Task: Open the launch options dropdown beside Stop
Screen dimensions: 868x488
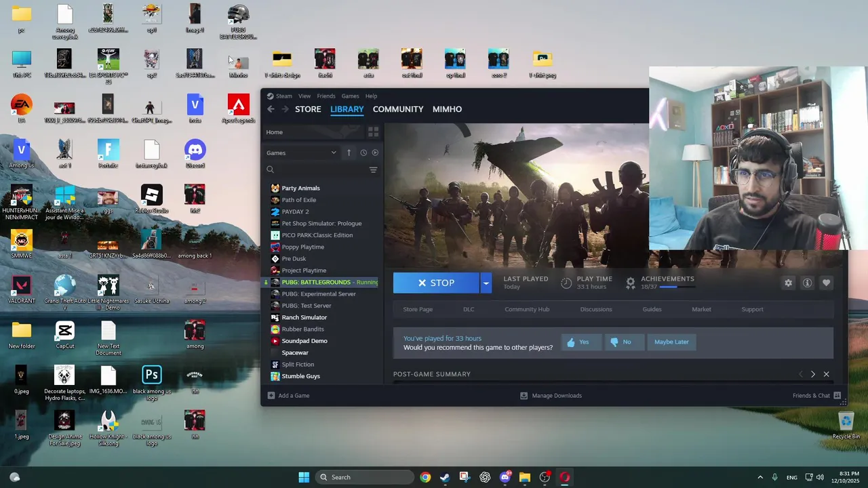Action: point(486,283)
